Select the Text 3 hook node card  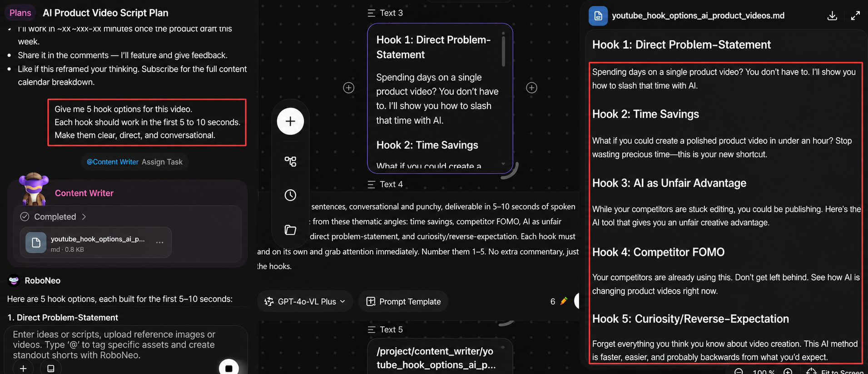(x=440, y=98)
